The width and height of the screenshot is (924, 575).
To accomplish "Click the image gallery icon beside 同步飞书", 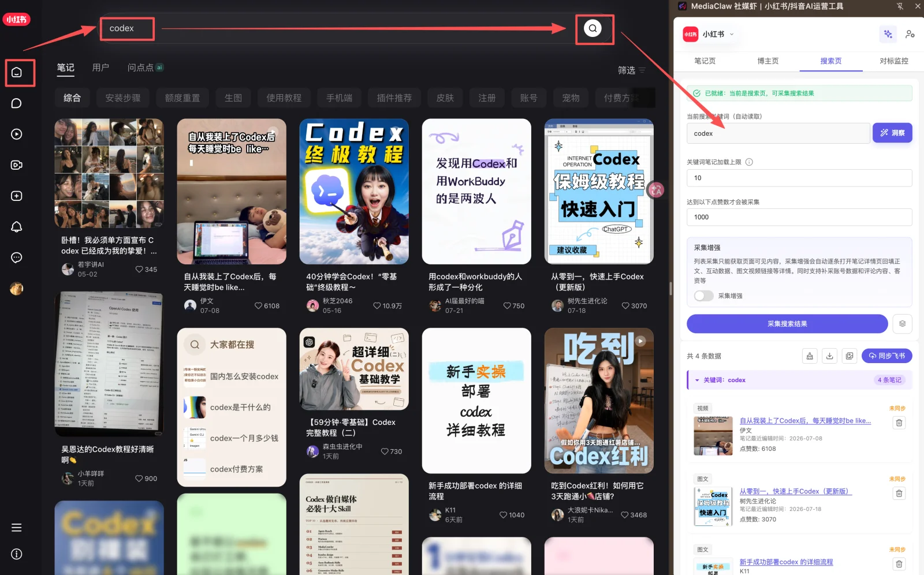I will pyautogui.click(x=850, y=356).
